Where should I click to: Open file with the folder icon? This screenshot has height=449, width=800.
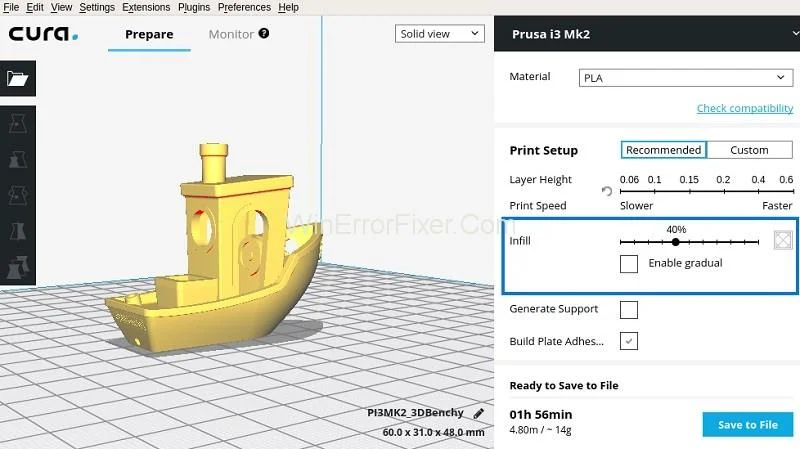click(17, 79)
